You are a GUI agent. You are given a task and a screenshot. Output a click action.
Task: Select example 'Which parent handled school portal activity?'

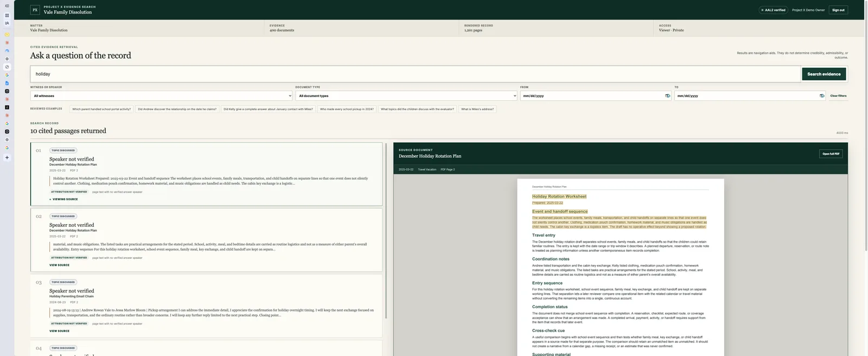(101, 109)
